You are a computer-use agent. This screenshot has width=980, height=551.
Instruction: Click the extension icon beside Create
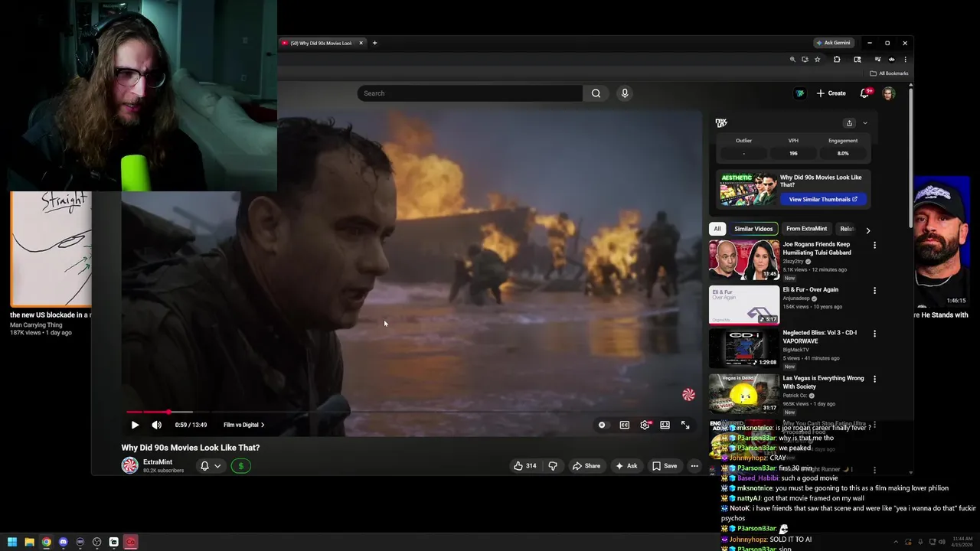[800, 93]
